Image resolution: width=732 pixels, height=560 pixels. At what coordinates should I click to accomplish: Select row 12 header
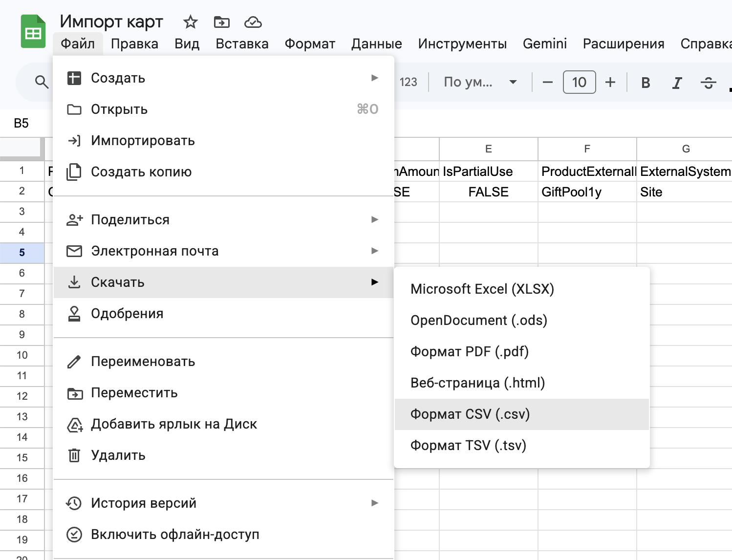point(22,396)
